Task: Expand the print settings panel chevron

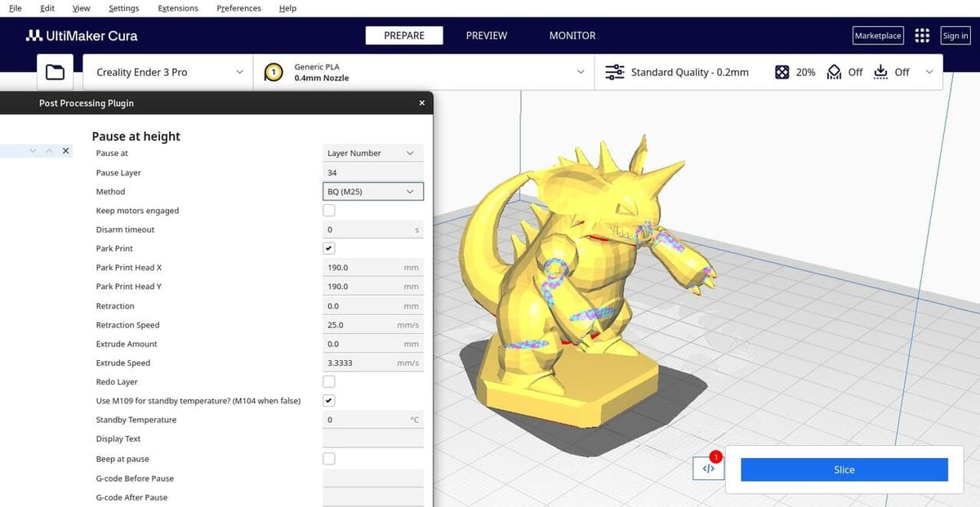Action: point(929,73)
